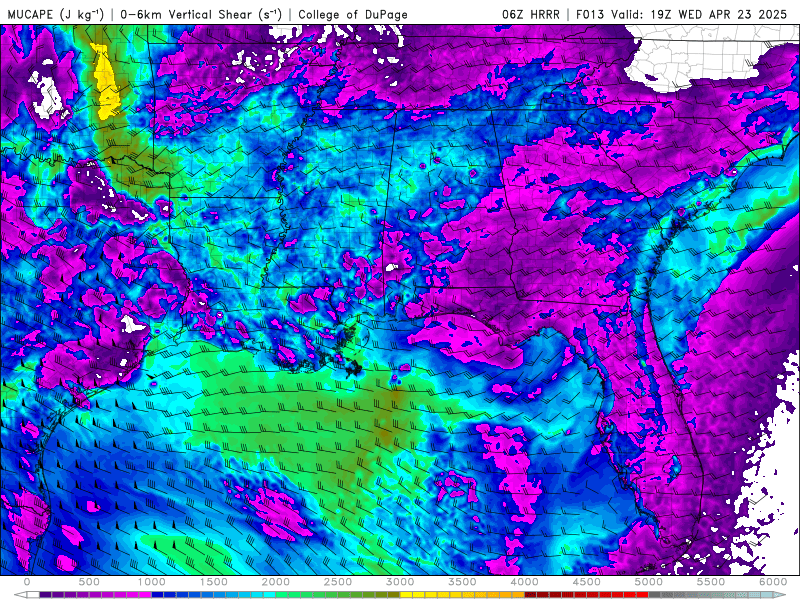Click the 1500 label on the color scale
The width and height of the screenshot is (800, 600).
(x=214, y=582)
